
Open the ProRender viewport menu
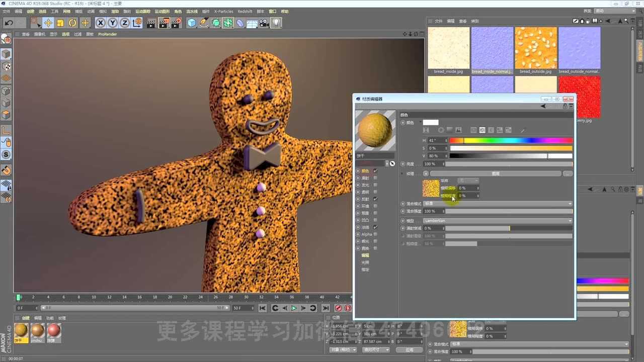pos(107,34)
